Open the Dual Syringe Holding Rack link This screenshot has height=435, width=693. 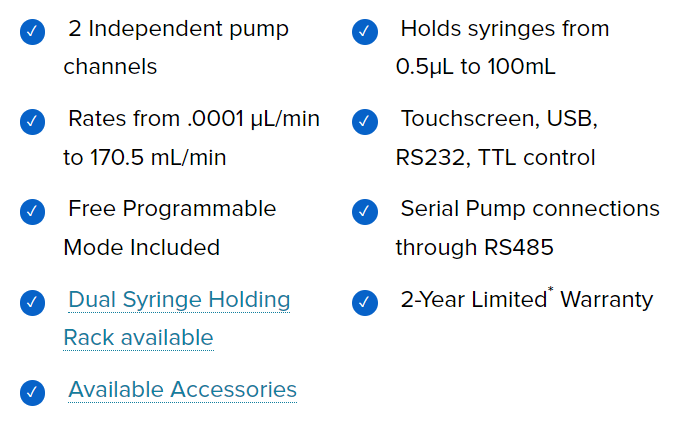pyautogui.click(x=178, y=300)
